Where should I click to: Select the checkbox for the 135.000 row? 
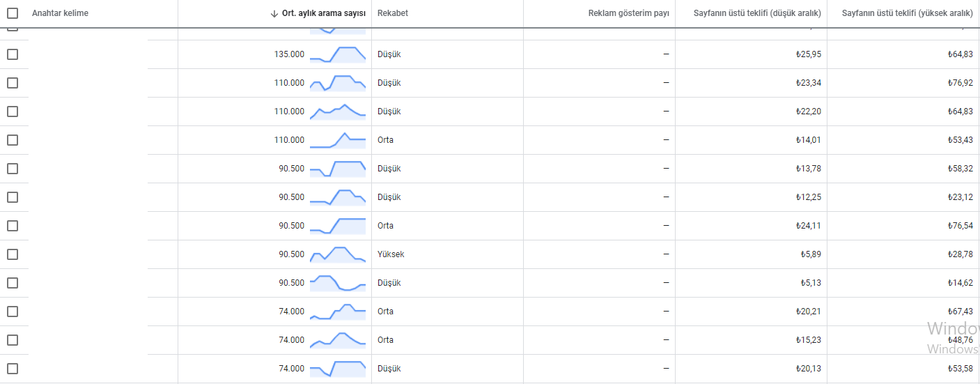pos(13,54)
